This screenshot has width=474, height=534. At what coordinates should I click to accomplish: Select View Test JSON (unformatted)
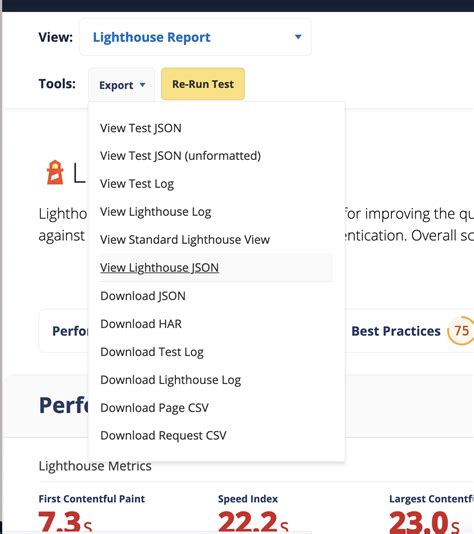click(180, 156)
